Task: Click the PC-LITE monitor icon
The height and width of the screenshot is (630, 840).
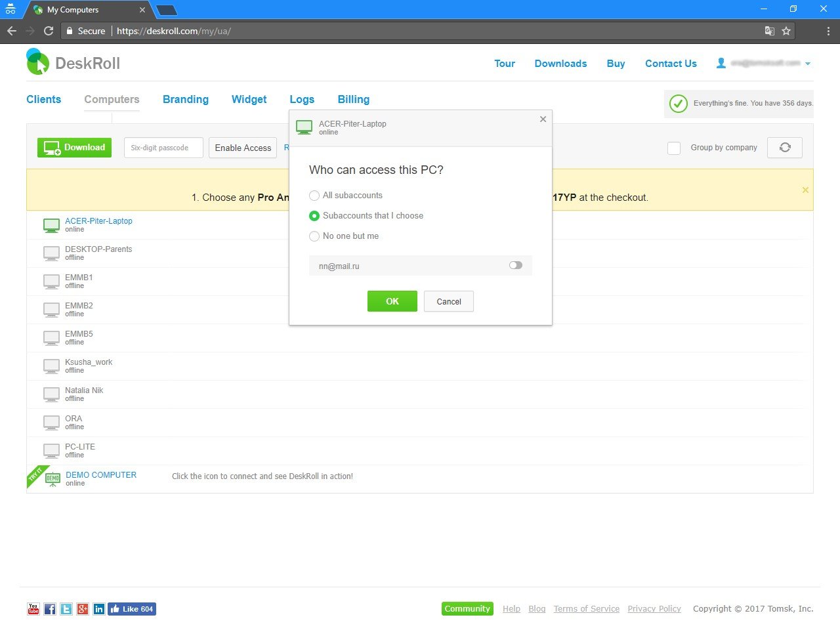Action: click(x=51, y=451)
